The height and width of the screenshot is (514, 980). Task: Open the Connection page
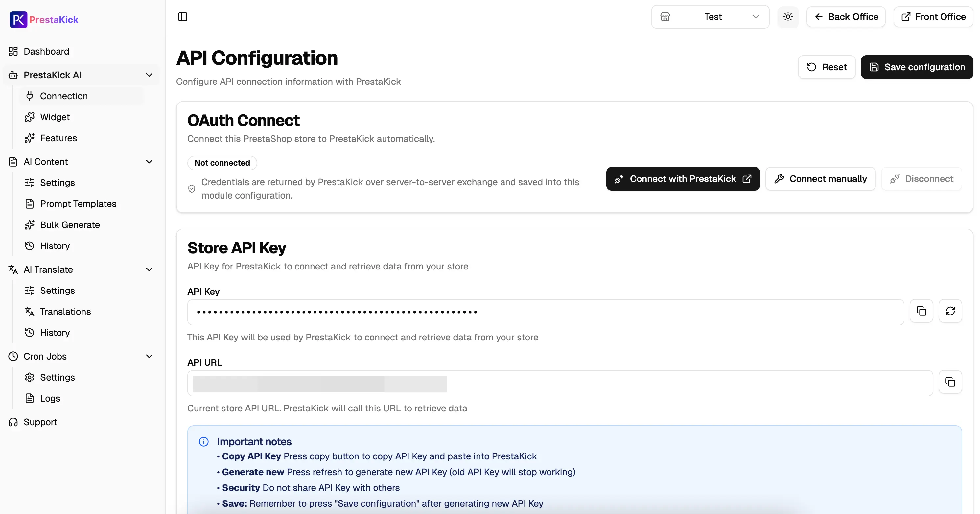pyautogui.click(x=64, y=96)
